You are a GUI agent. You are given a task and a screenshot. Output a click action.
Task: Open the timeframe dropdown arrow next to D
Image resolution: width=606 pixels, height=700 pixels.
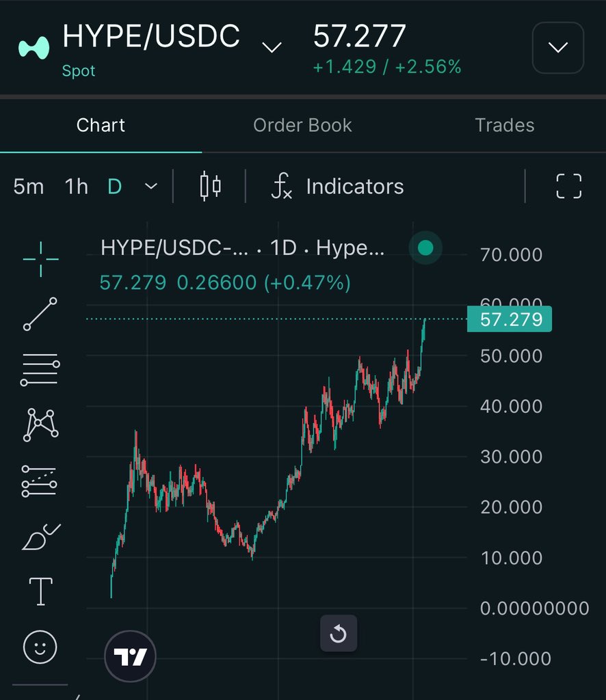151,186
